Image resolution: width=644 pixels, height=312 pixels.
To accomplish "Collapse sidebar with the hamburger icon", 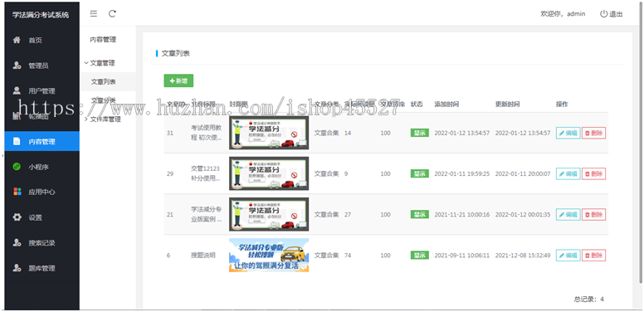I will coord(94,13).
